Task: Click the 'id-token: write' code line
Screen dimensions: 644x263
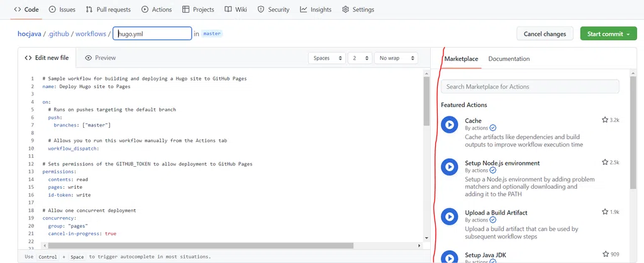Action: (69, 195)
